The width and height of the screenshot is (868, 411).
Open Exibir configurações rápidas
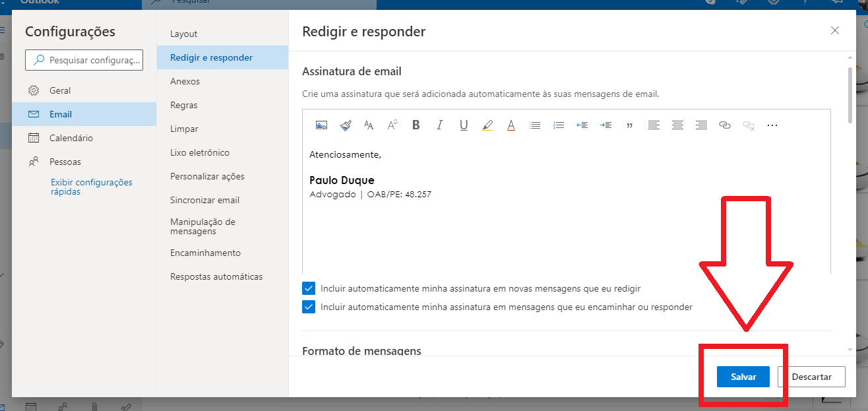tap(90, 187)
